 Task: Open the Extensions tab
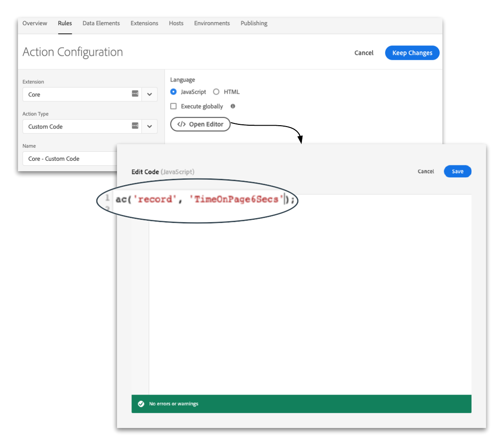pos(144,23)
